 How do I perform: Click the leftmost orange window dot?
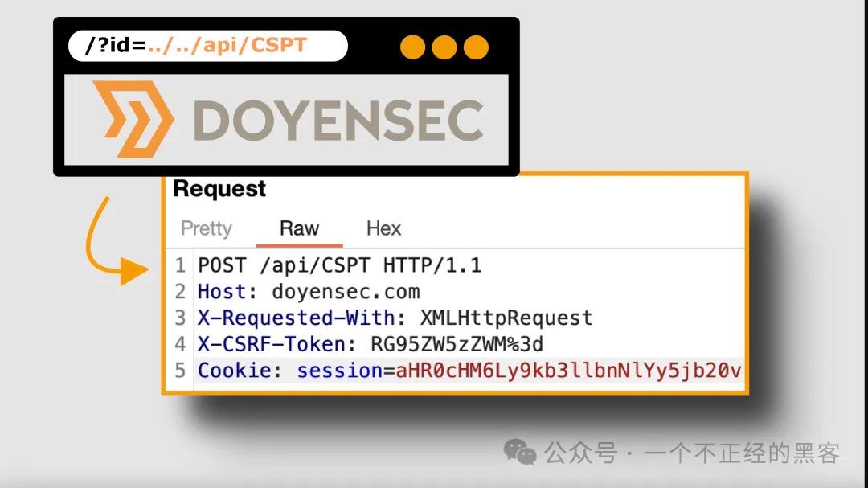[412, 47]
